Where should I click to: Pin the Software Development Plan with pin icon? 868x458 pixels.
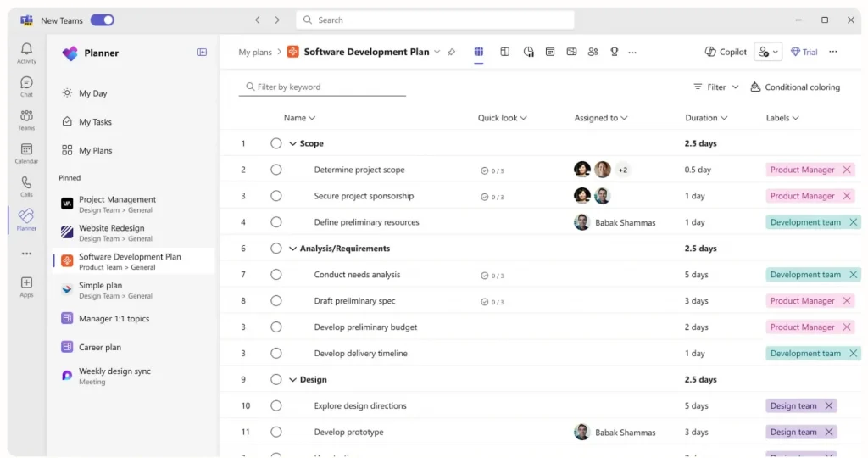[451, 53]
